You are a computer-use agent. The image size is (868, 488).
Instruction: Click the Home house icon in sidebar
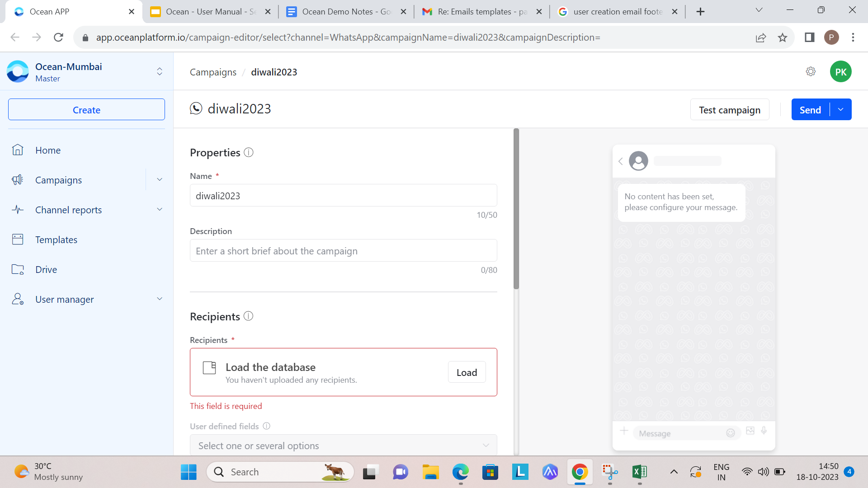click(18, 150)
